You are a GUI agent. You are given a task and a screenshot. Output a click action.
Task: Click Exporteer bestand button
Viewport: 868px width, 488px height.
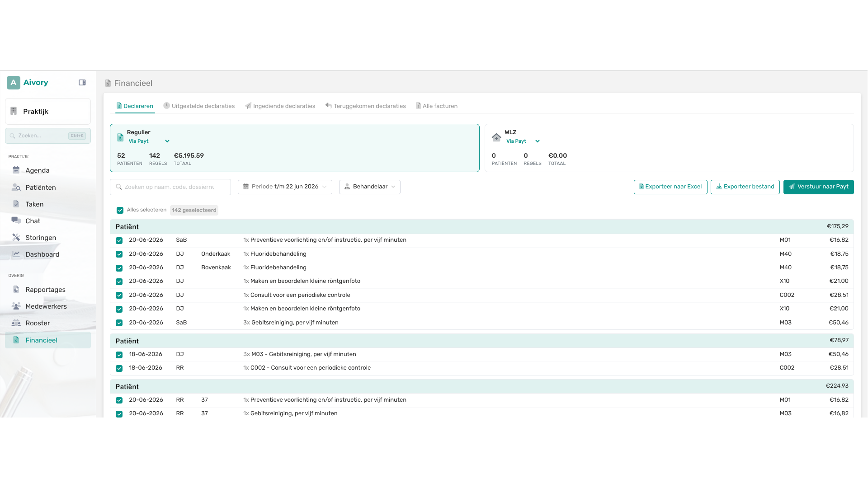[x=745, y=187]
